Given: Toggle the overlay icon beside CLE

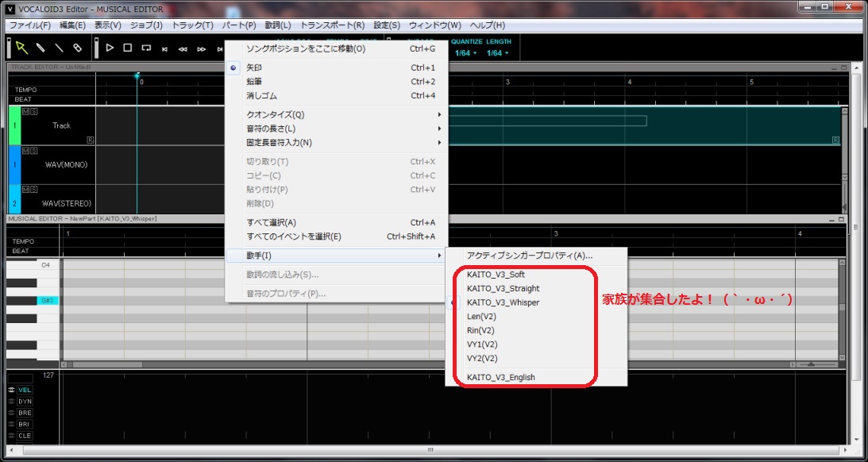Looking at the screenshot, I should [11, 436].
